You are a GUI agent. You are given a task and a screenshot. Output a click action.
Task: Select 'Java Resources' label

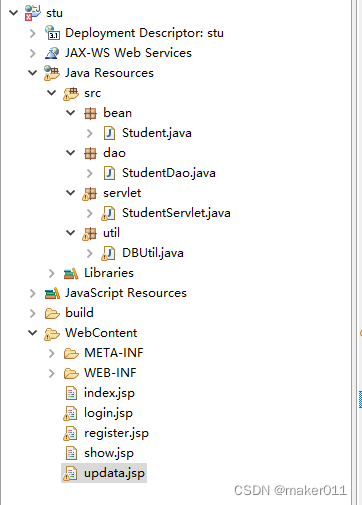point(109,73)
